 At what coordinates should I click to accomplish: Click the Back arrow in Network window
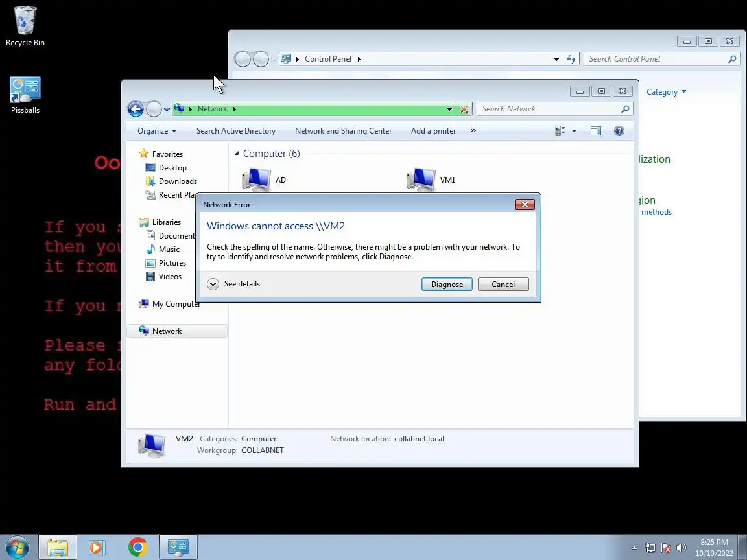coord(136,109)
